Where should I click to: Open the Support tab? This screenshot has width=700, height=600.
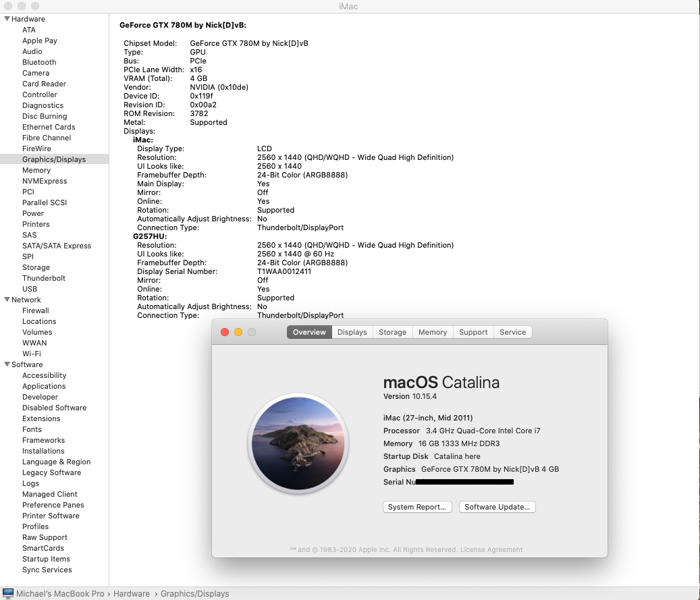pos(473,332)
